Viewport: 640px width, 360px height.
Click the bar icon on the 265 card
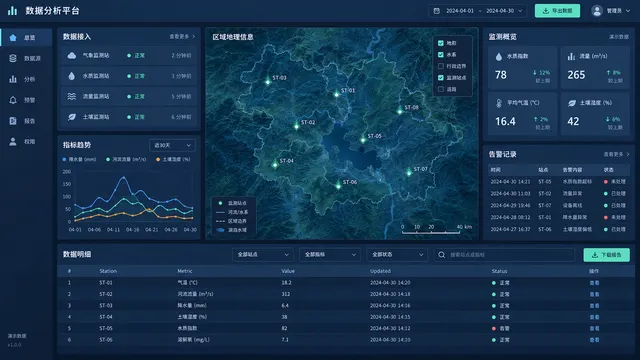[x=571, y=56]
